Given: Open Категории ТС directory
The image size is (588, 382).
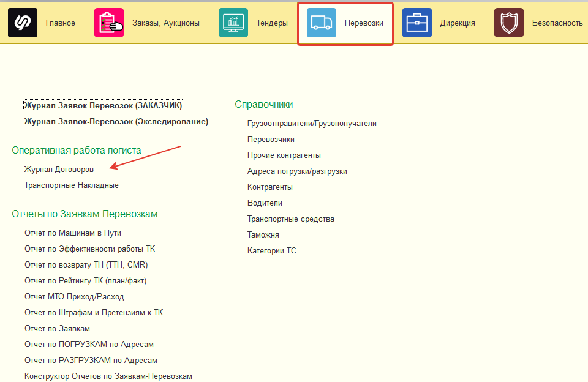Looking at the screenshot, I should pos(271,251).
